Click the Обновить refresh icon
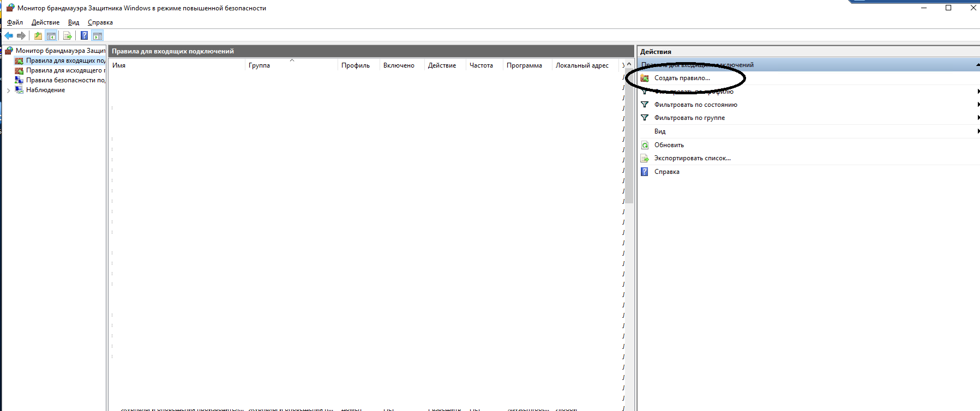The image size is (980, 411). pos(645,145)
